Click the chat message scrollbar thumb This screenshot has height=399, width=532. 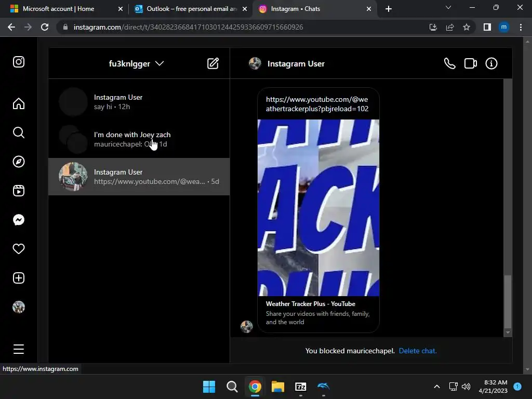[508, 302]
